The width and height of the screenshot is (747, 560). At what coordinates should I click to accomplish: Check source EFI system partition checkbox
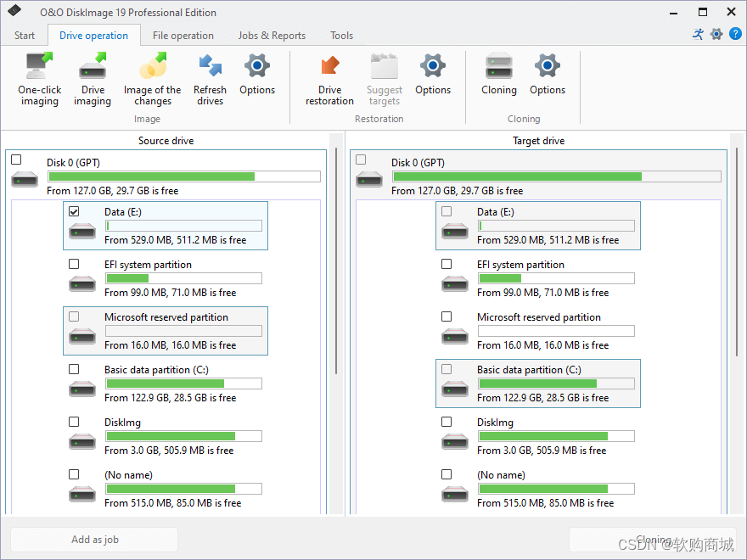click(x=74, y=264)
